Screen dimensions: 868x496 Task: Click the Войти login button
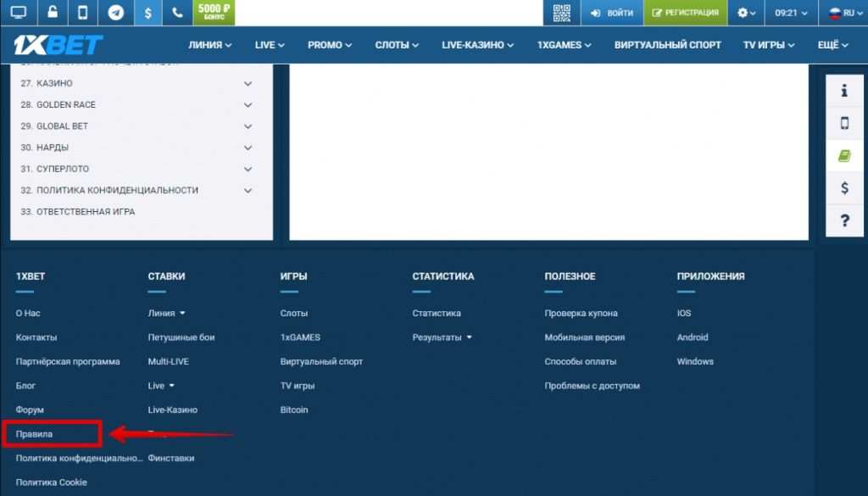[612, 13]
